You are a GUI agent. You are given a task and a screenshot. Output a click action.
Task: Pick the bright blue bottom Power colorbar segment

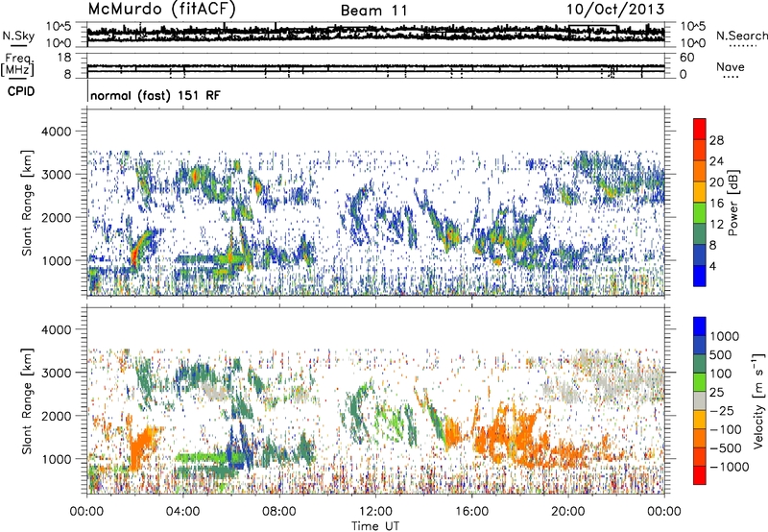(700, 276)
